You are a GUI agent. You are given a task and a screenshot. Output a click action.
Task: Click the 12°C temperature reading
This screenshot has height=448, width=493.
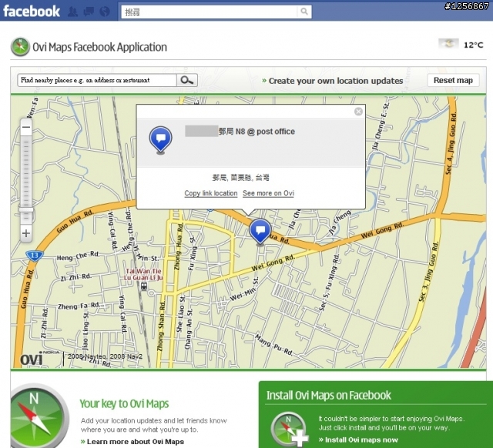(474, 45)
